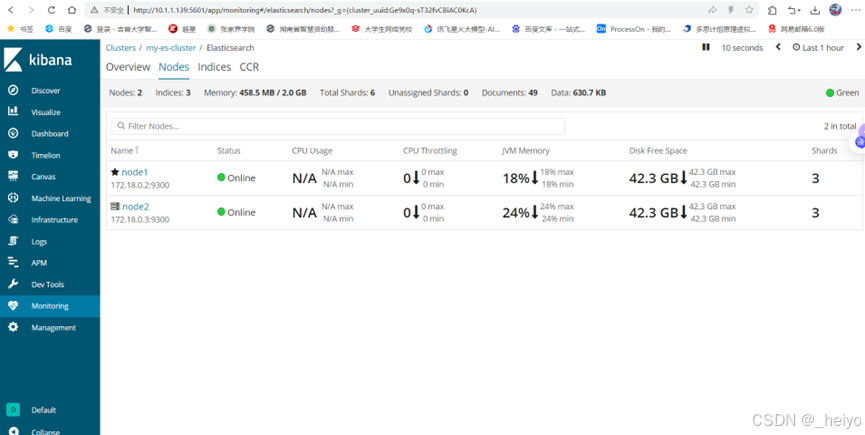Click the Kibana logo

tap(39, 60)
